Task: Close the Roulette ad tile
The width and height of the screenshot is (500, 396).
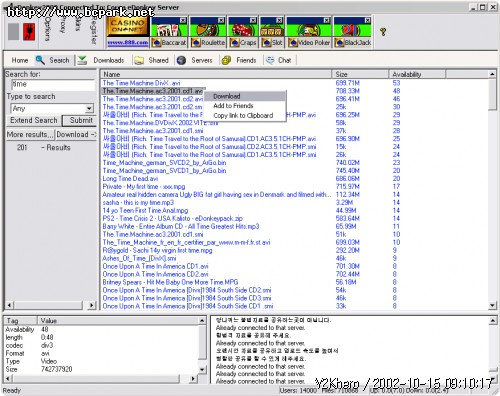Action: (221, 20)
